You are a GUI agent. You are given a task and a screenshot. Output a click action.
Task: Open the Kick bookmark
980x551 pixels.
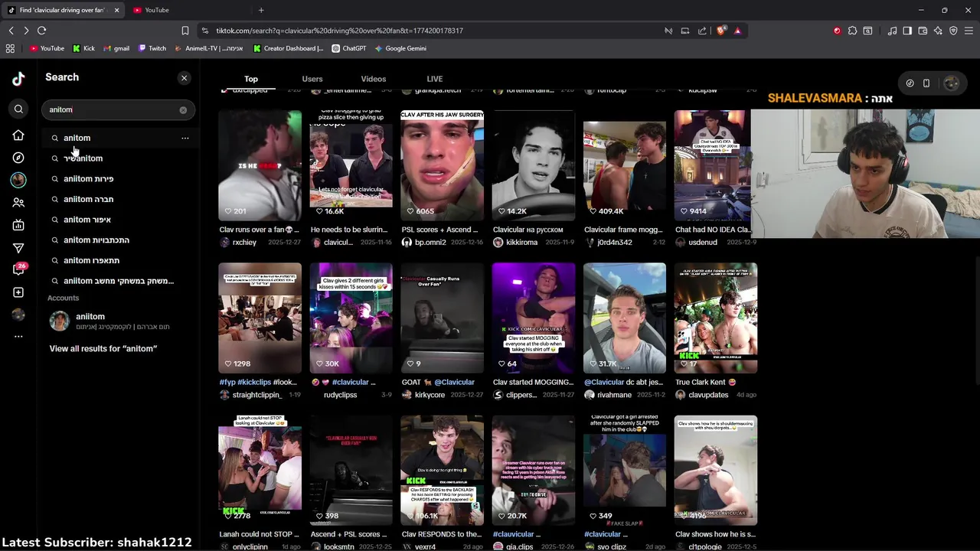pyautogui.click(x=84, y=48)
